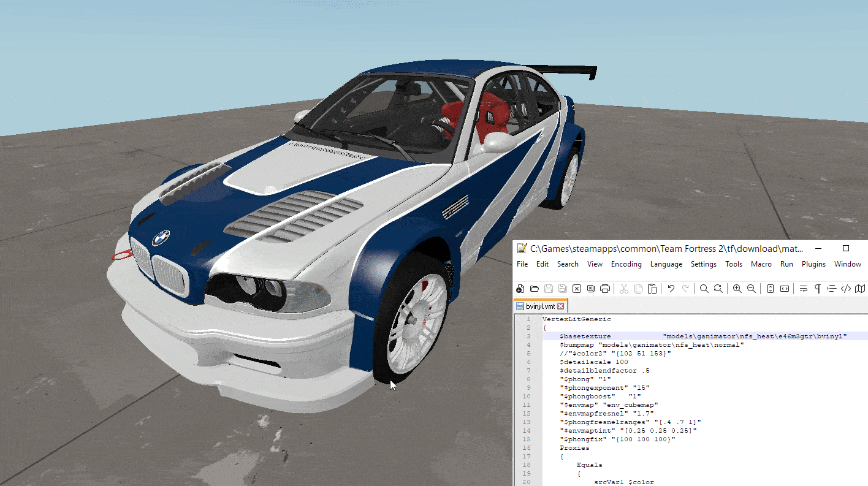
Task: Click the Open file folder icon
Action: (535, 289)
